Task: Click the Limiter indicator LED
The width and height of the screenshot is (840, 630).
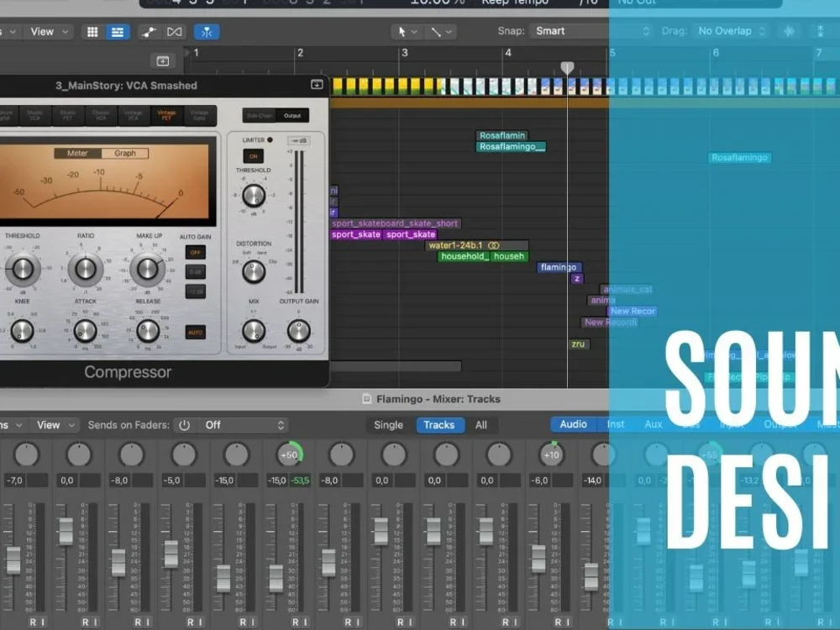Action: (x=270, y=139)
